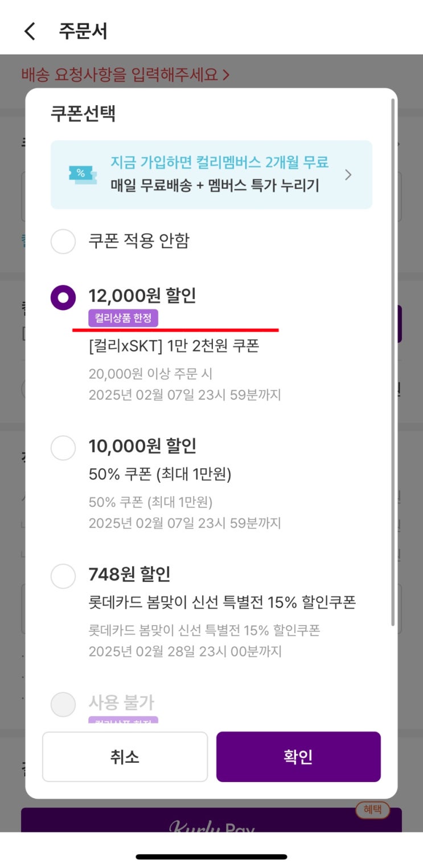Viewport: 423px width, 868px height.
Task: Tap the [컬리xSKT] 1만 2천원 쿠폰 description
Action: click(174, 345)
